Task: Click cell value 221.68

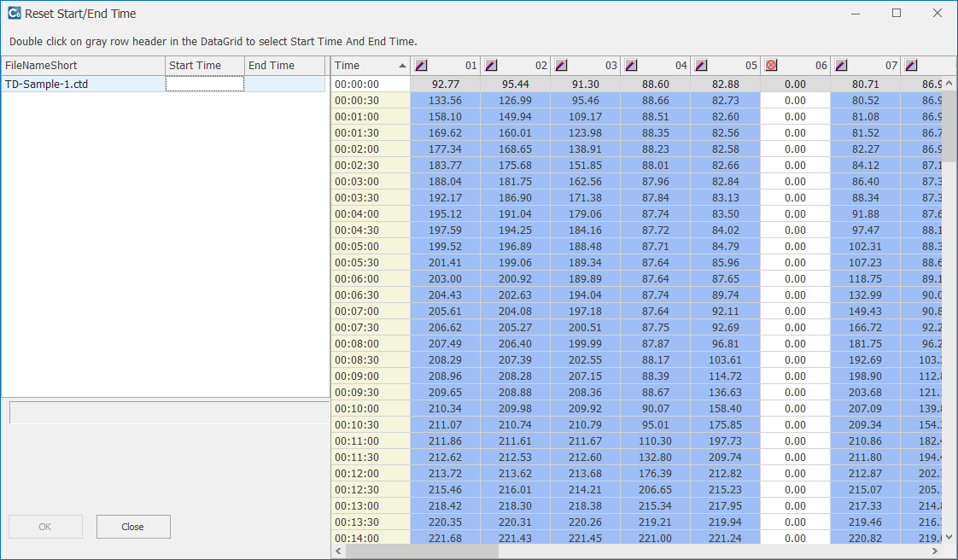Action: tap(446, 538)
